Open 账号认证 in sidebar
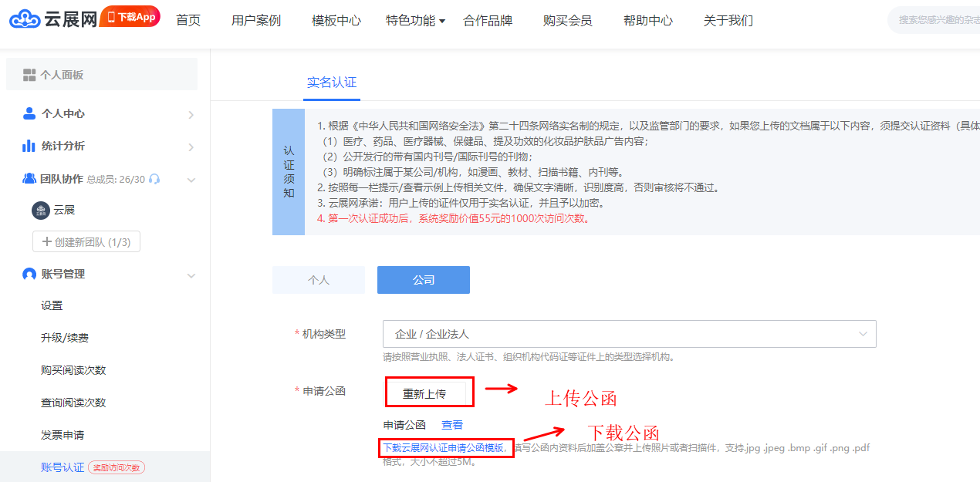 63,467
